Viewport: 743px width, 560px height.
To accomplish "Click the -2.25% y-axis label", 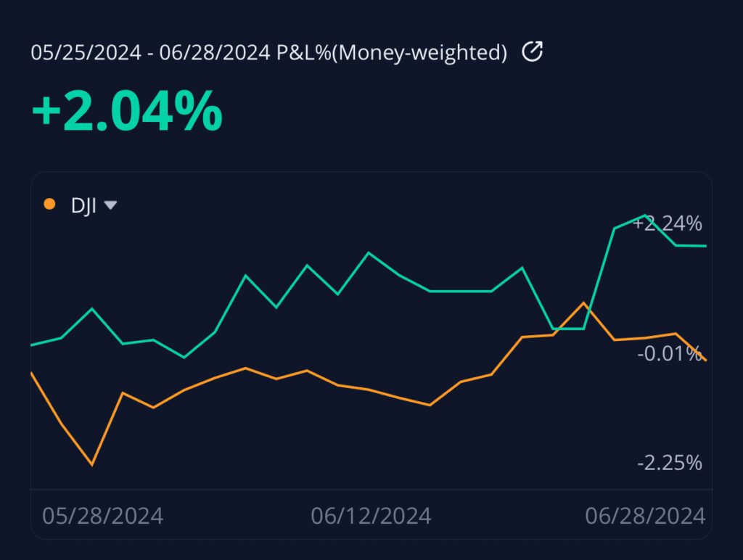I will (669, 463).
